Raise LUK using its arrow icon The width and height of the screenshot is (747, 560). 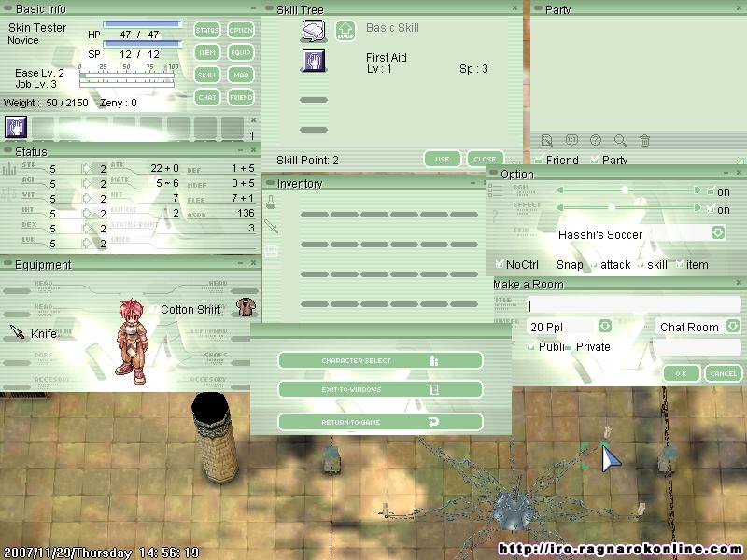(86, 244)
